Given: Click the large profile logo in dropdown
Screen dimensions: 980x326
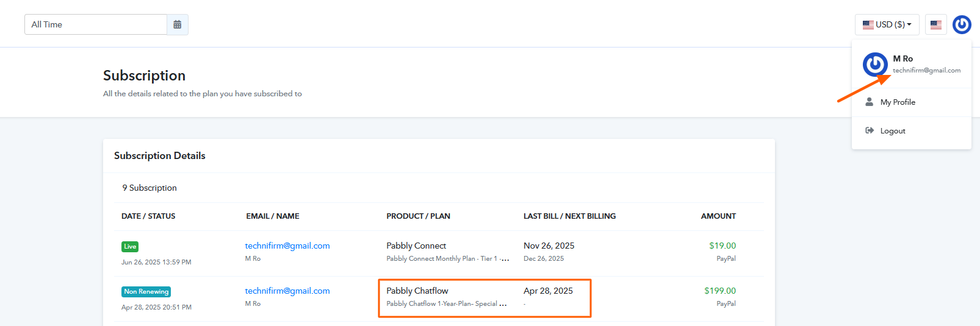Looking at the screenshot, I should [x=875, y=65].
